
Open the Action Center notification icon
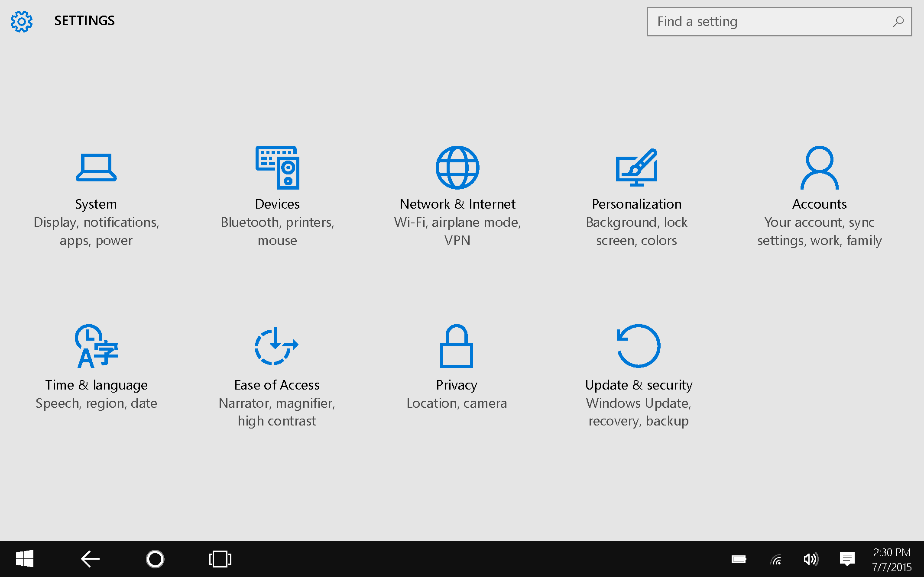point(847,559)
